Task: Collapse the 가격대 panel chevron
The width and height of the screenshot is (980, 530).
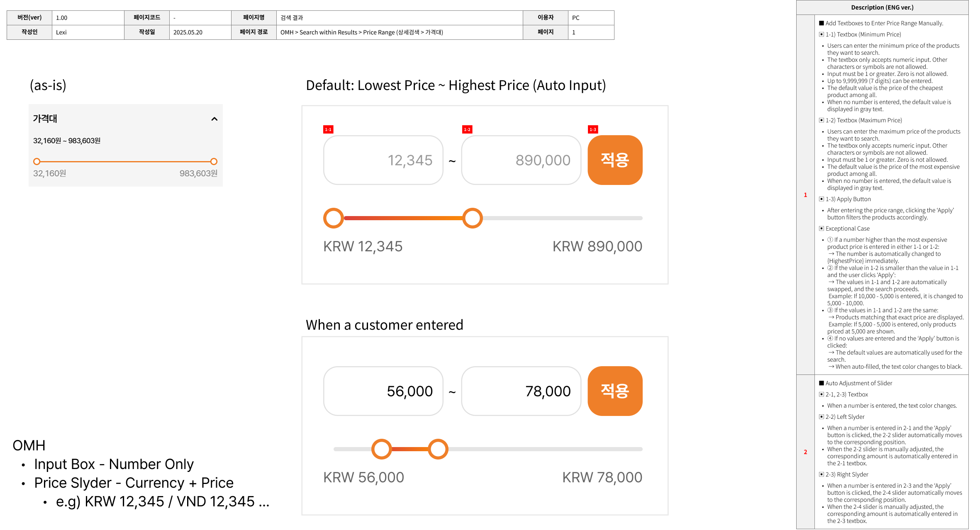Action: pyautogui.click(x=214, y=119)
